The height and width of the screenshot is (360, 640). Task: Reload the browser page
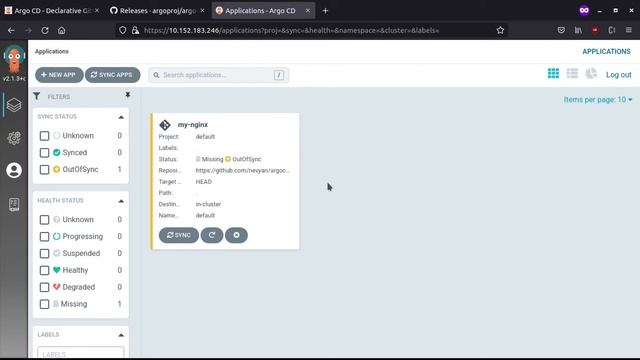pos(45,30)
